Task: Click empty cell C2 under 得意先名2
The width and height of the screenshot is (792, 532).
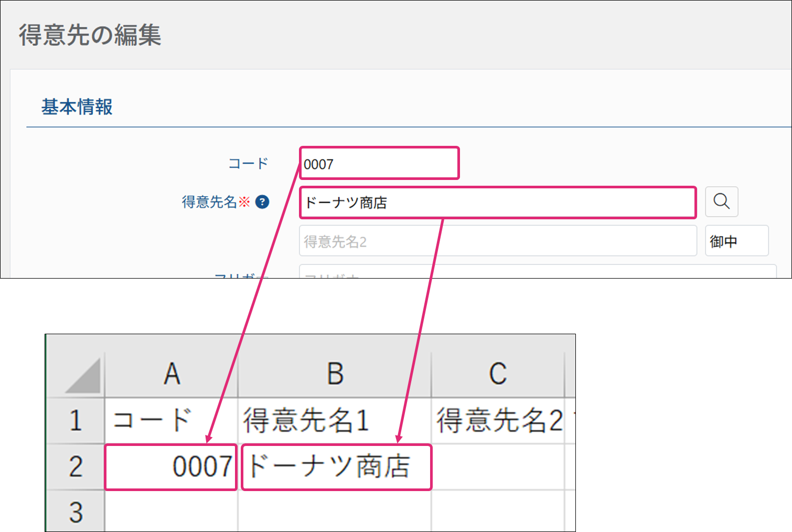Action: [497, 467]
